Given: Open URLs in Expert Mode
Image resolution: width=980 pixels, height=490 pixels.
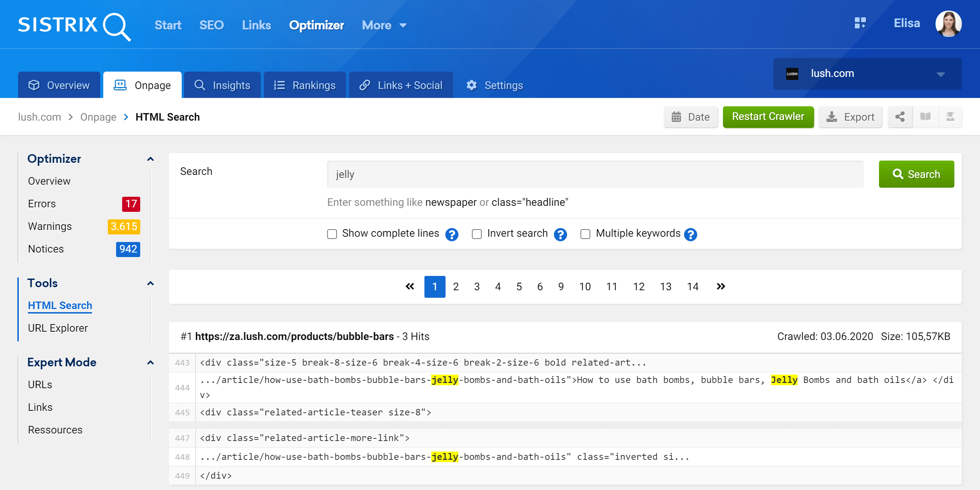Looking at the screenshot, I should click(x=40, y=385).
